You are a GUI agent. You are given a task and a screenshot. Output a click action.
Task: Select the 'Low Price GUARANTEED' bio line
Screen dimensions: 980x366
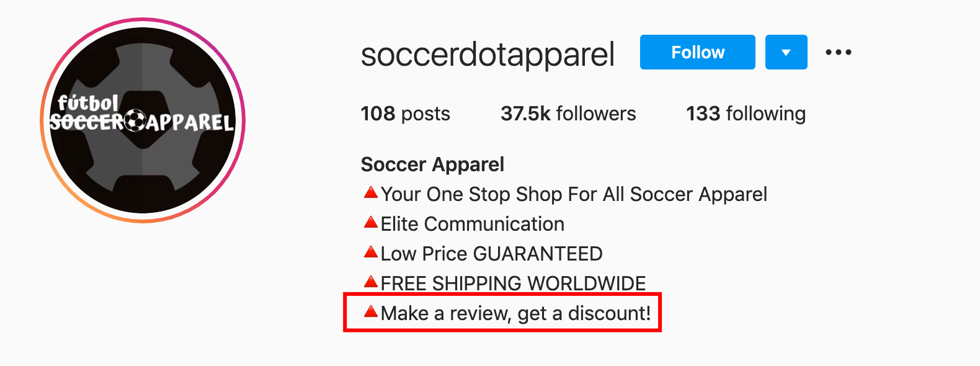[x=491, y=254]
